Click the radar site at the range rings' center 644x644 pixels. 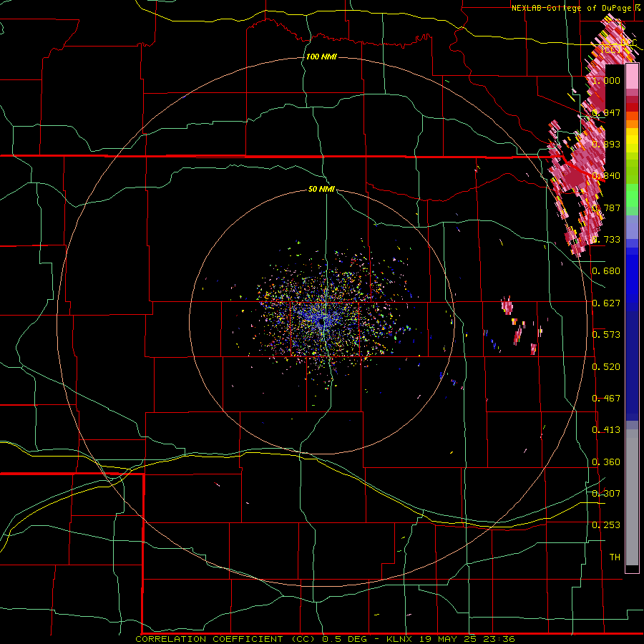coord(321,323)
